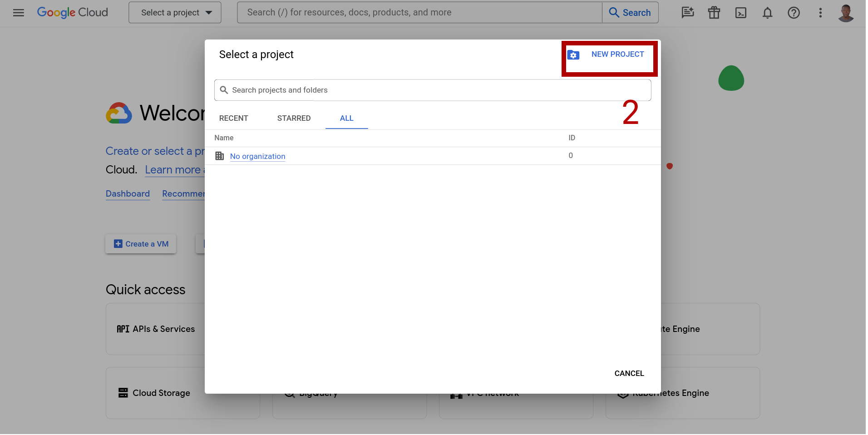Viewport: 868px width, 435px height.
Task: Click the Create a VM button
Action: [141, 244]
